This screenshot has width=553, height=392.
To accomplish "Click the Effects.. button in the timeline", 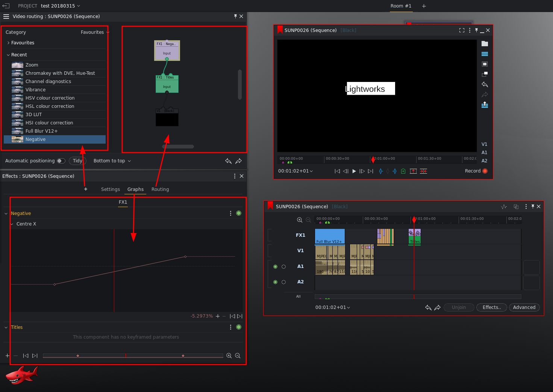I will click(492, 307).
